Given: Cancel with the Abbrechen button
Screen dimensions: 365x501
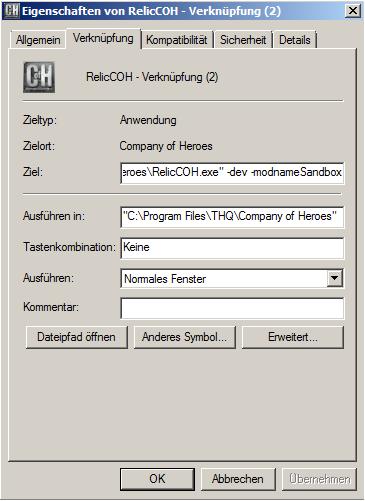Looking at the screenshot, I should (238, 479).
